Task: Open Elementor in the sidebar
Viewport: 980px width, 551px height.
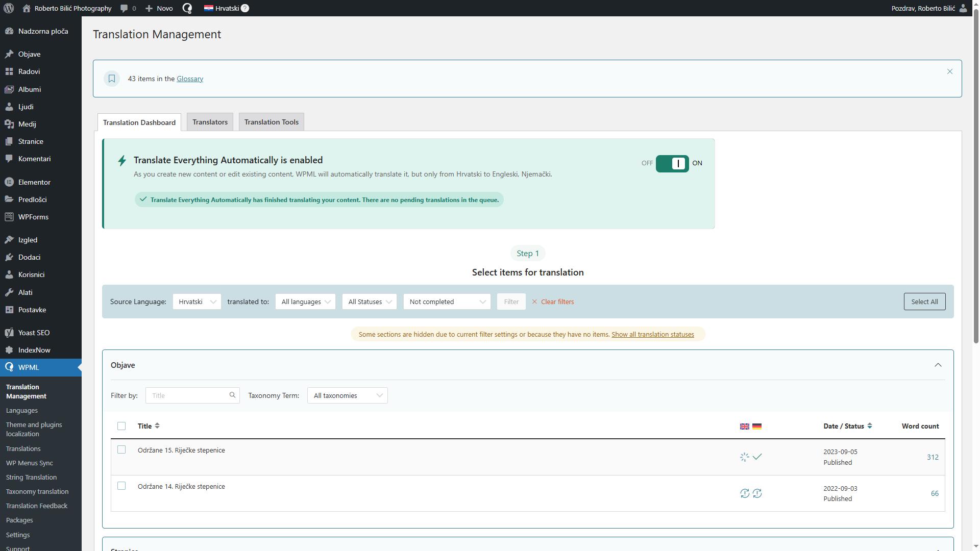Action: pos(41,182)
